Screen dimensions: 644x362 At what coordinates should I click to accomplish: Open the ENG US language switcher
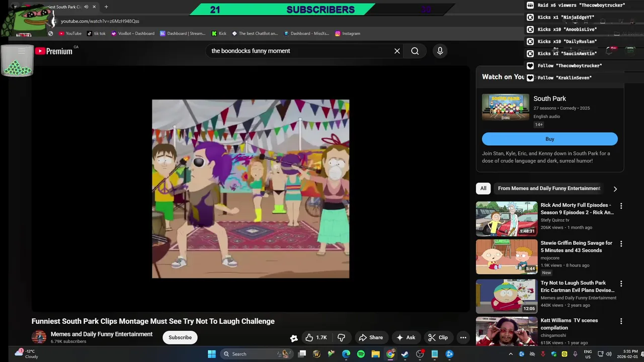point(588,354)
